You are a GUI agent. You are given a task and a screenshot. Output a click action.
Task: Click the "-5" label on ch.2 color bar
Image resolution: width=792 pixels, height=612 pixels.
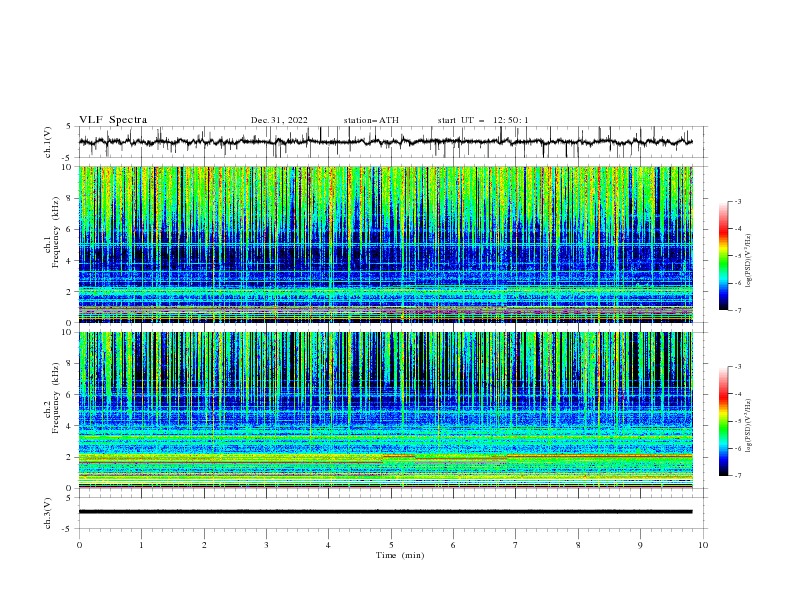click(737, 421)
